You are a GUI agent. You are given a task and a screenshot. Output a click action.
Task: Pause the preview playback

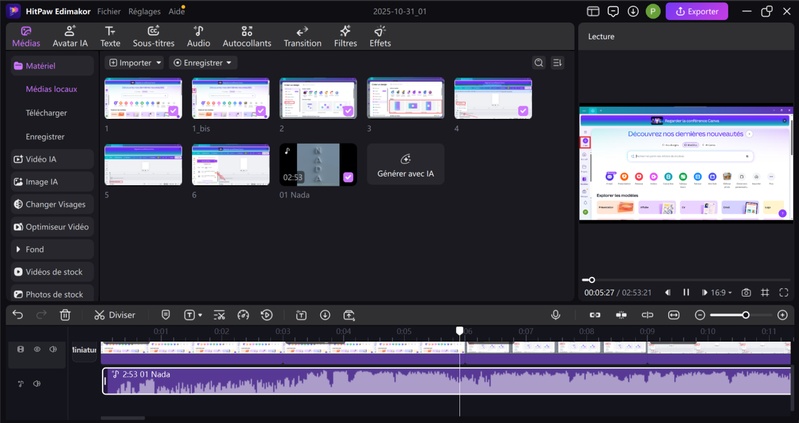click(x=686, y=293)
